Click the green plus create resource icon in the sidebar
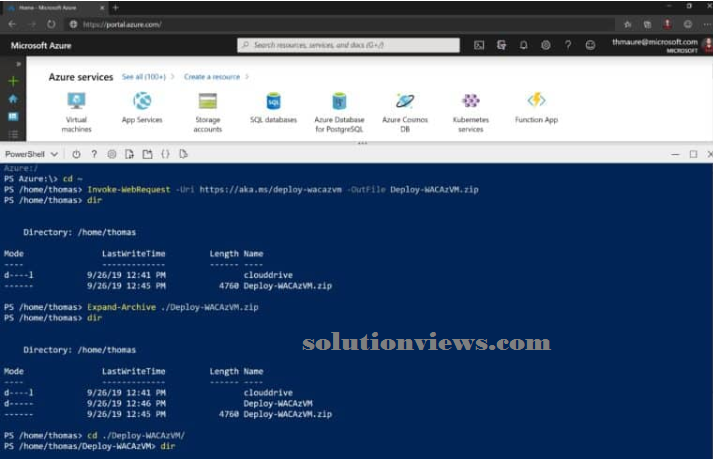713x459 pixels. tap(13, 81)
